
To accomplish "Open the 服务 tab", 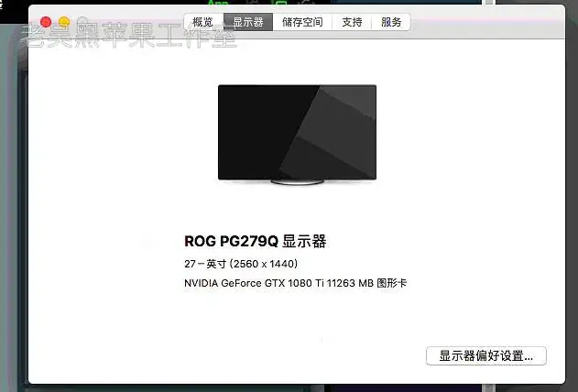I will point(391,22).
